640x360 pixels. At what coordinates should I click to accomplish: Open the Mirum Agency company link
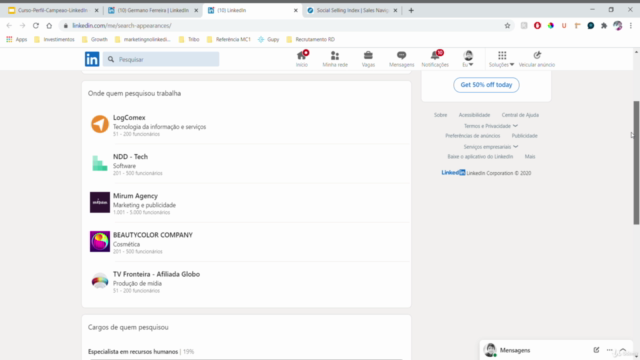coord(135,196)
